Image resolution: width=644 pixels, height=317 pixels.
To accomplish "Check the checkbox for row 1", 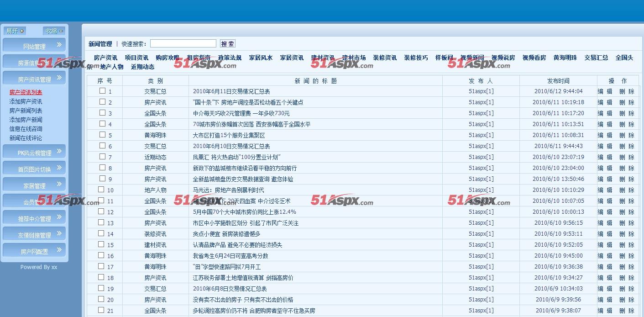I will [x=102, y=91].
